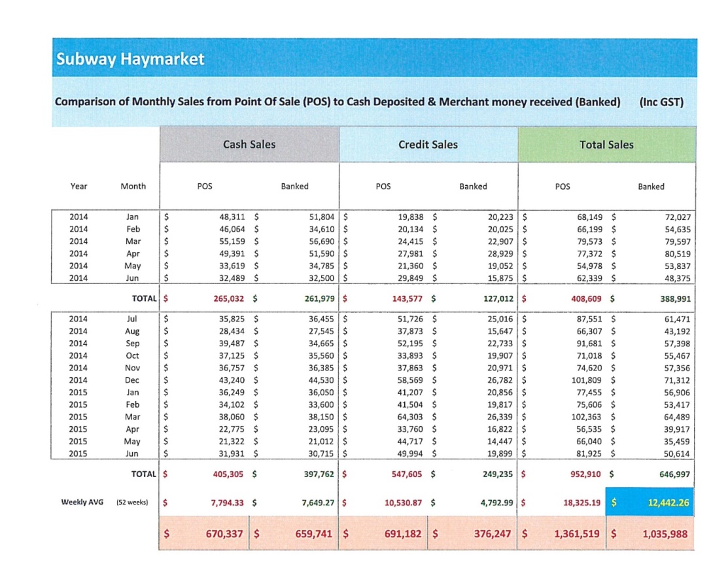Screen dimensions: 728x587
Task: Select the cash banked value 51,804
Action: tap(322, 217)
